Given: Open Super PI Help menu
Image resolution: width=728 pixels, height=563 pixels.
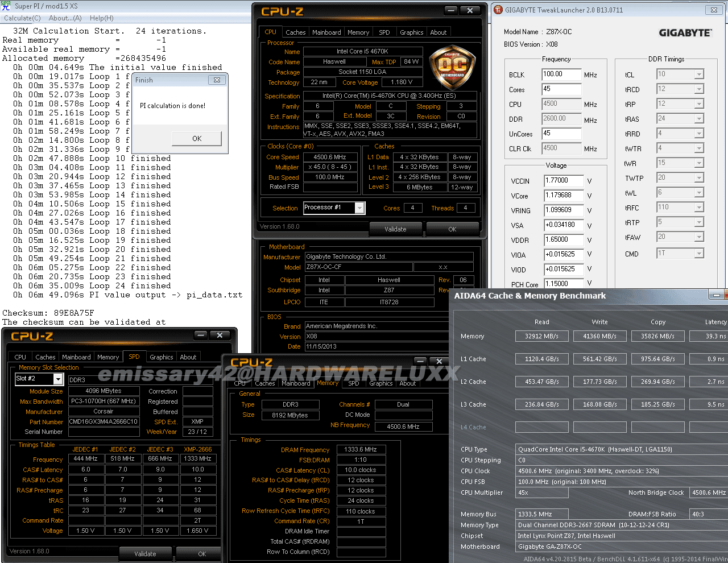Looking at the screenshot, I should [x=102, y=18].
